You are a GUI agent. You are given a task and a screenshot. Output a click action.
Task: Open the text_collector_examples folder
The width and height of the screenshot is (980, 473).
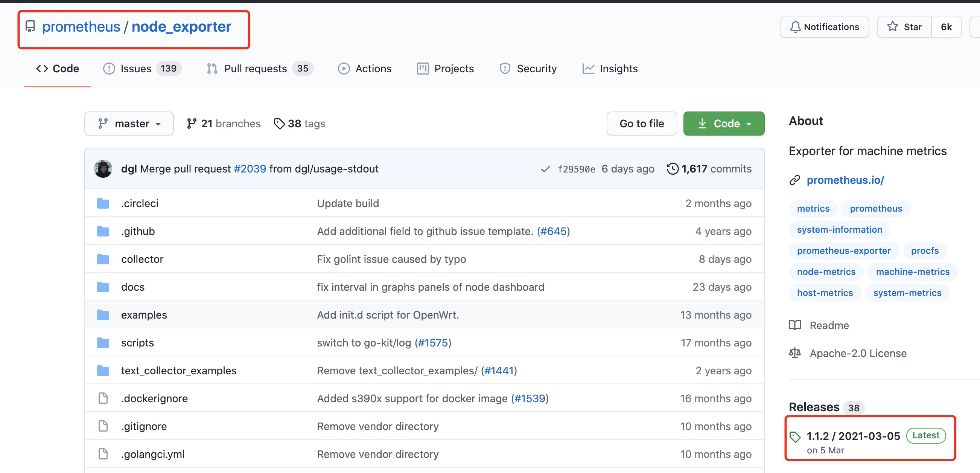coord(179,371)
